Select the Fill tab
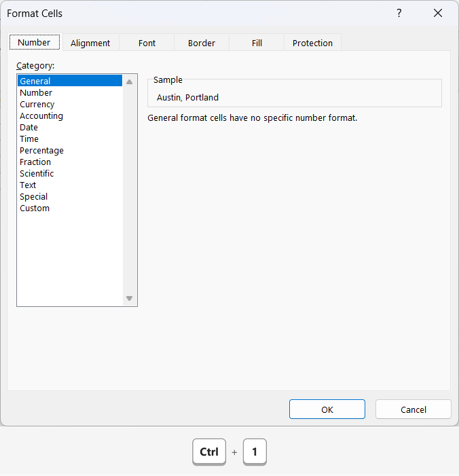459x476 pixels. click(x=257, y=43)
